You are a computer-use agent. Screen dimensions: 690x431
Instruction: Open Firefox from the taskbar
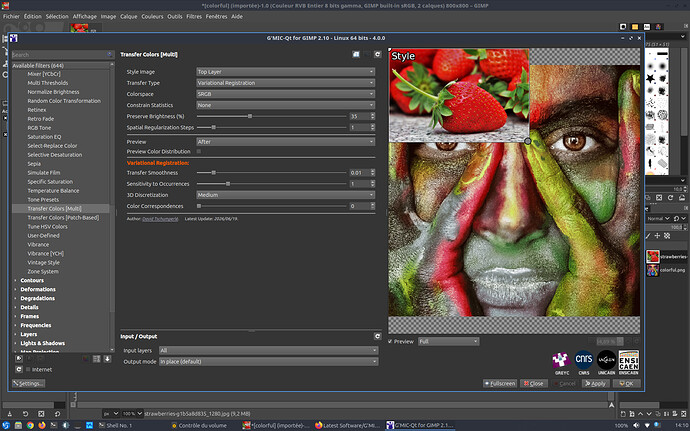42,425
